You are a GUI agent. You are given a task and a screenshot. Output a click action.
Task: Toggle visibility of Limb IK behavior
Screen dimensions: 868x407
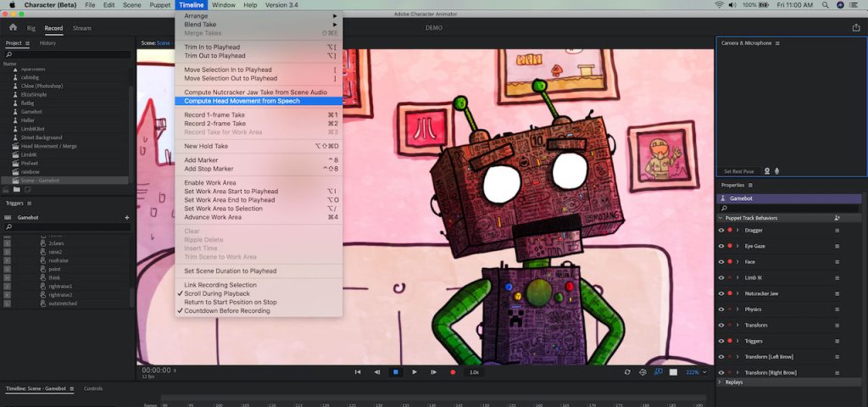tap(721, 278)
